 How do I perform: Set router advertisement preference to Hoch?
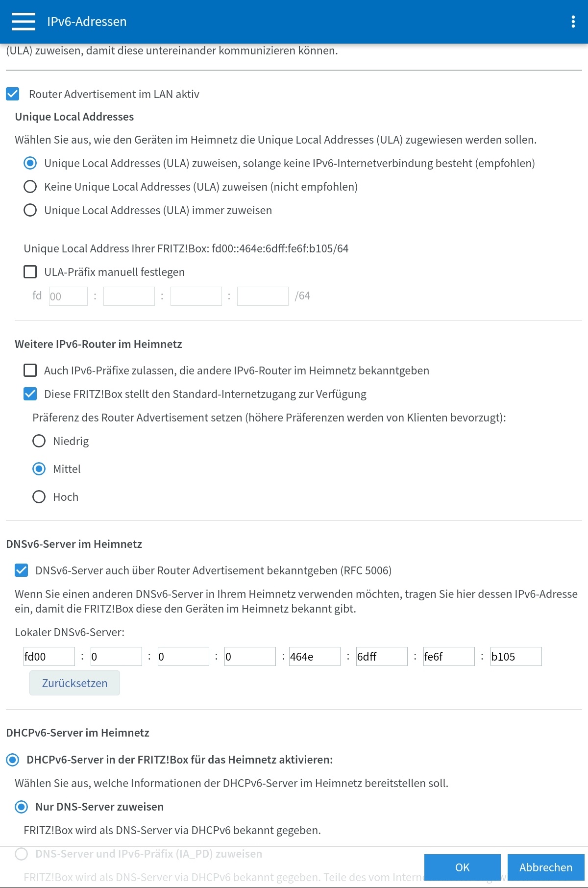click(39, 497)
